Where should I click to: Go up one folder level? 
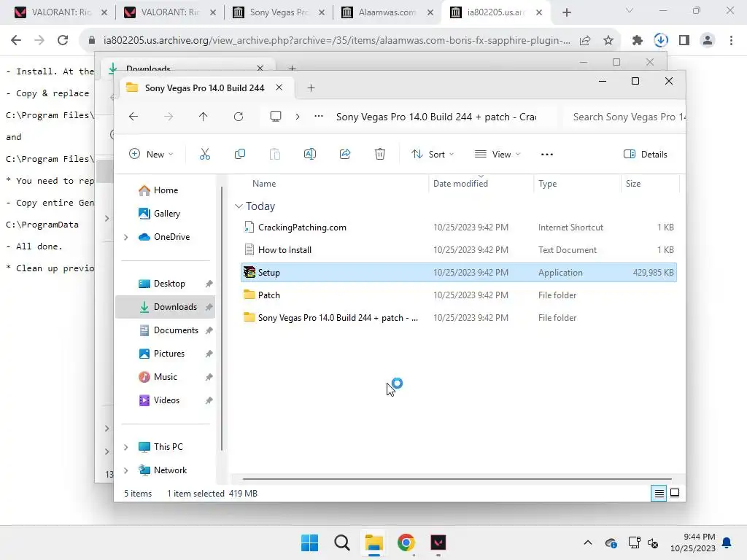point(204,117)
